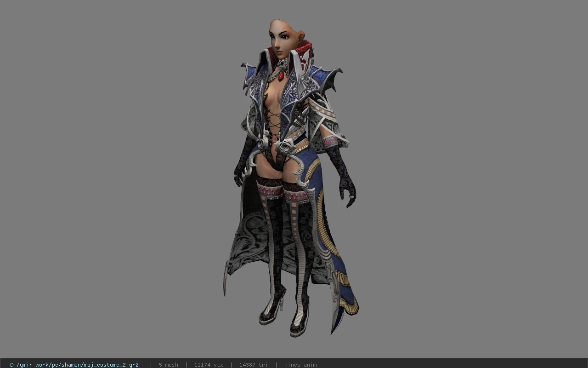Click the '11174 vtx' vertex count
The image size is (588, 368).
coord(209,365)
